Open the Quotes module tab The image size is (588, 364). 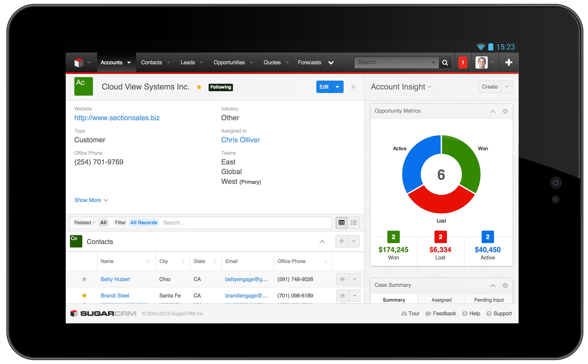point(272,62)
